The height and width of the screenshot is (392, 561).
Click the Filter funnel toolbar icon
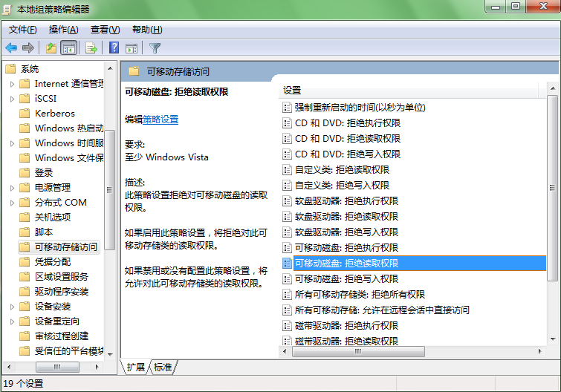pos(155,48)
